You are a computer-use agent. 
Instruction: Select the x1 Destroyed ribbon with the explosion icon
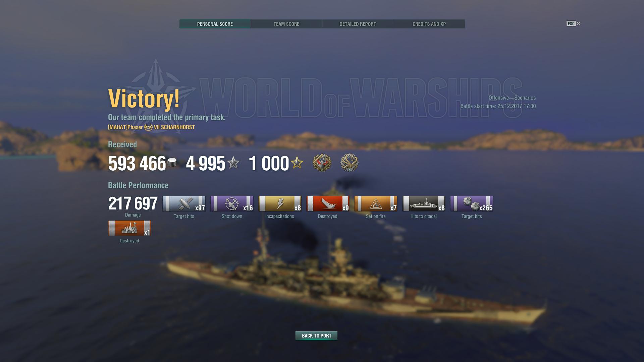[x=129, y=228]
